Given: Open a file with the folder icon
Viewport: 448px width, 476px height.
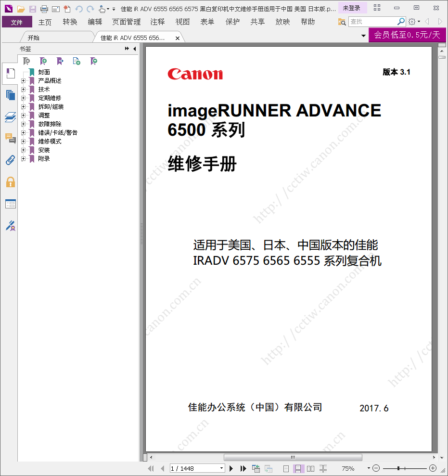Looking at the screenshot, I should click(21, 9).
